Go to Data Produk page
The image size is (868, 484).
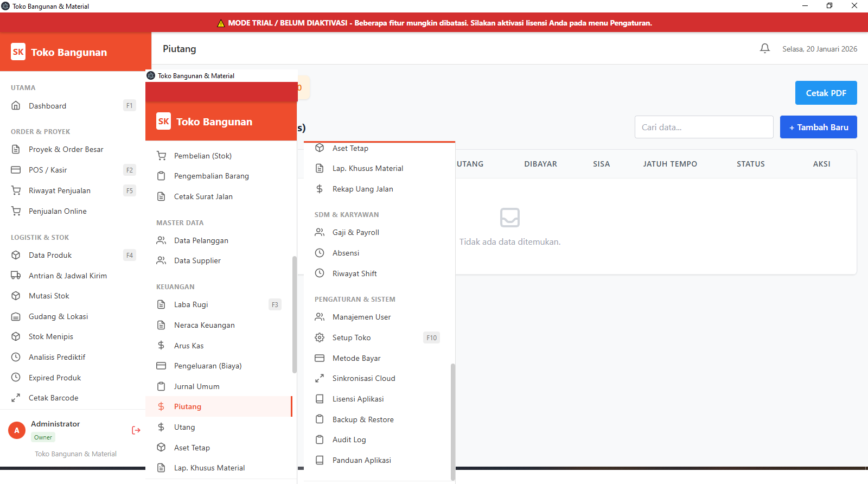[x=50, y=255]
